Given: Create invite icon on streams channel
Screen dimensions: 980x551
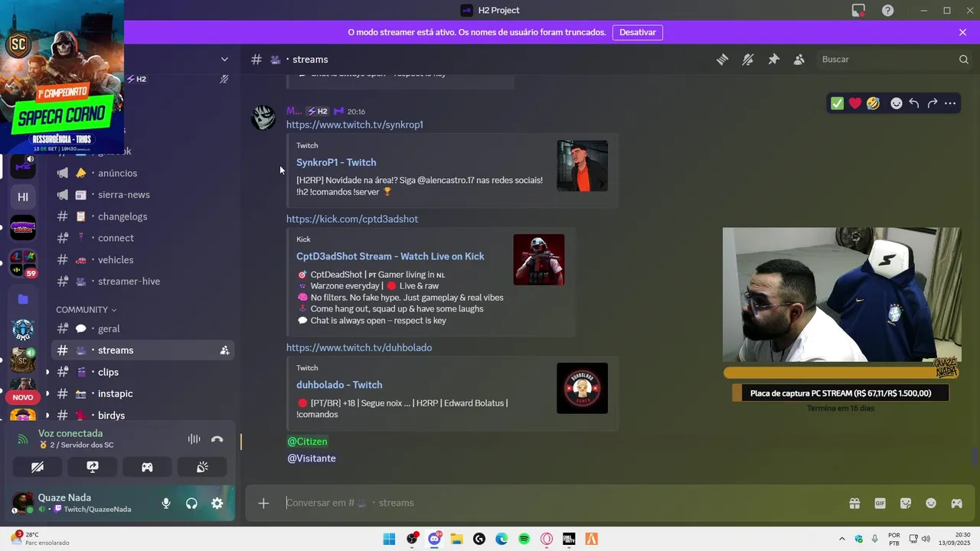Looking at the screenshot, I should 224,350.
